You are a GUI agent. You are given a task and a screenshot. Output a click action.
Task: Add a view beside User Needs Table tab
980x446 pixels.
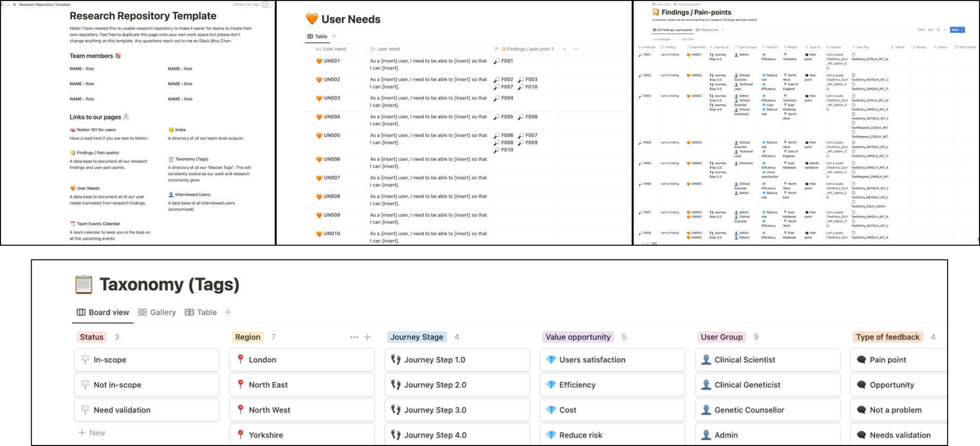(334, 37)
